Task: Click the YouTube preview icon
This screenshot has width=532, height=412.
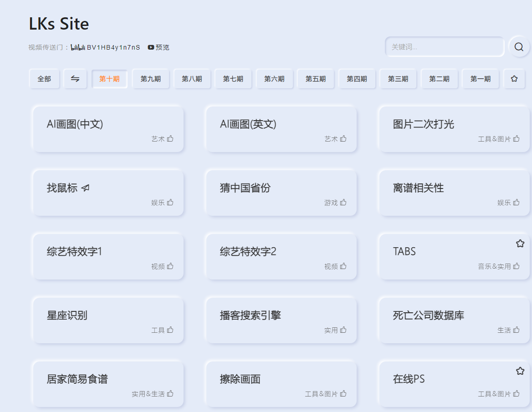Action: pos(151,47)
